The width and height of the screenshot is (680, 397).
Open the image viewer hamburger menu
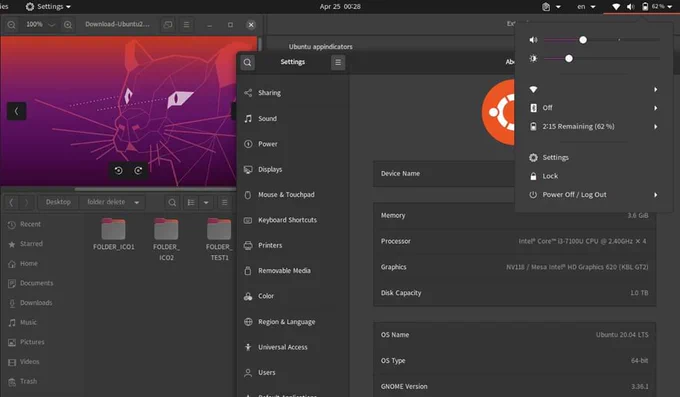pyautogui.click(x=186, y=25)
